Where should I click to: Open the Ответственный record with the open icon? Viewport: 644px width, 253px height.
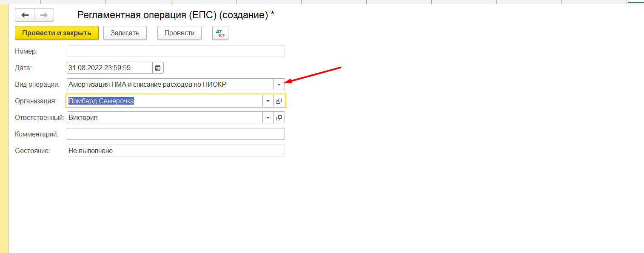279,118
